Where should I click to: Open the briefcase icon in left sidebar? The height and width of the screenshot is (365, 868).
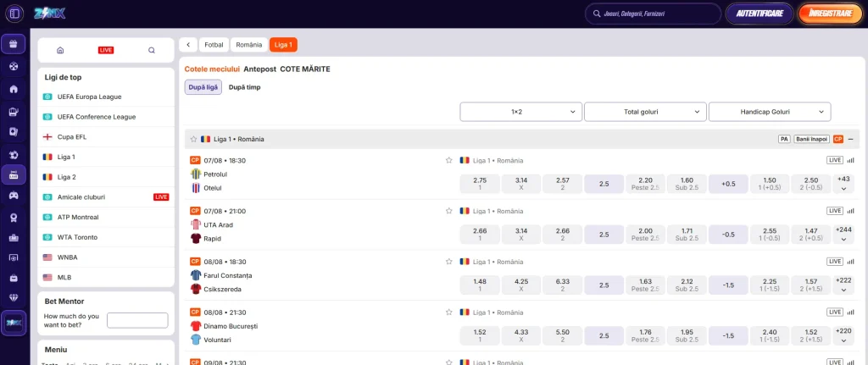click(14, 278)
